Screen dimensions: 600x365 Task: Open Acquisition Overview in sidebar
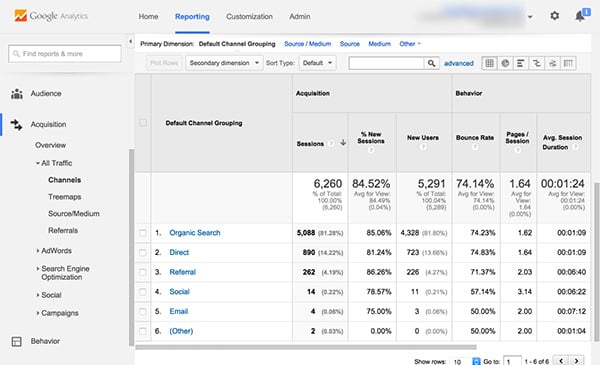point(51,145)
